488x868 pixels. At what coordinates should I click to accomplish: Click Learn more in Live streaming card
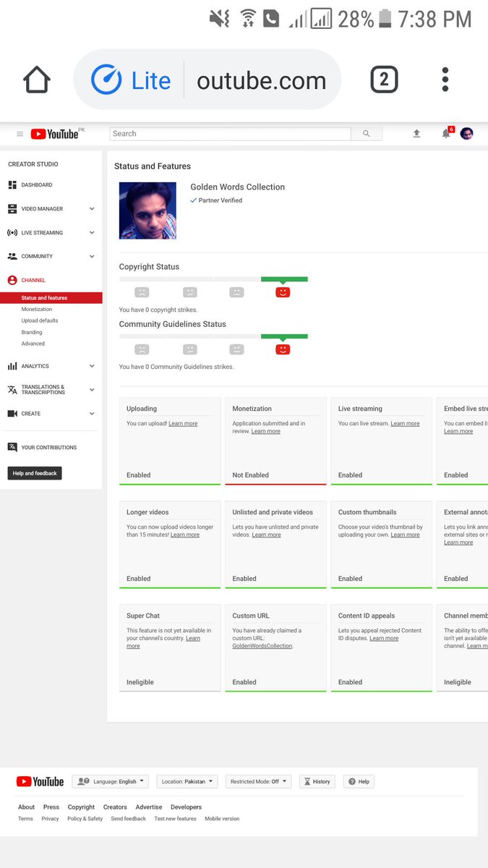pos(405,424)
